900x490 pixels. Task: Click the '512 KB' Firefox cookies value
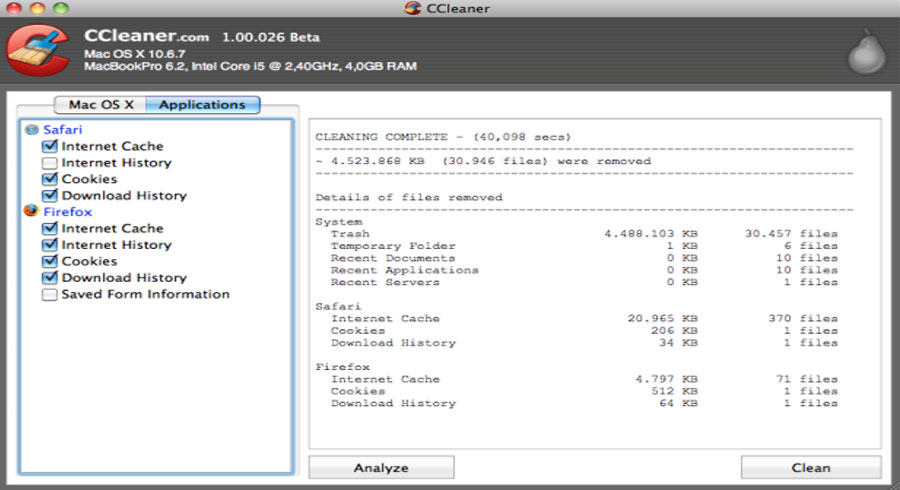(674, 391)
